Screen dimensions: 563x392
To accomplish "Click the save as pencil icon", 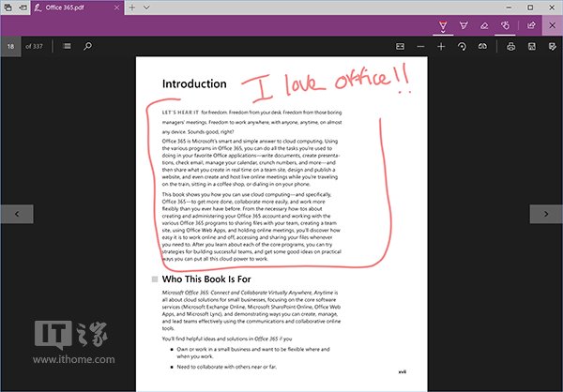I will 553,46.
